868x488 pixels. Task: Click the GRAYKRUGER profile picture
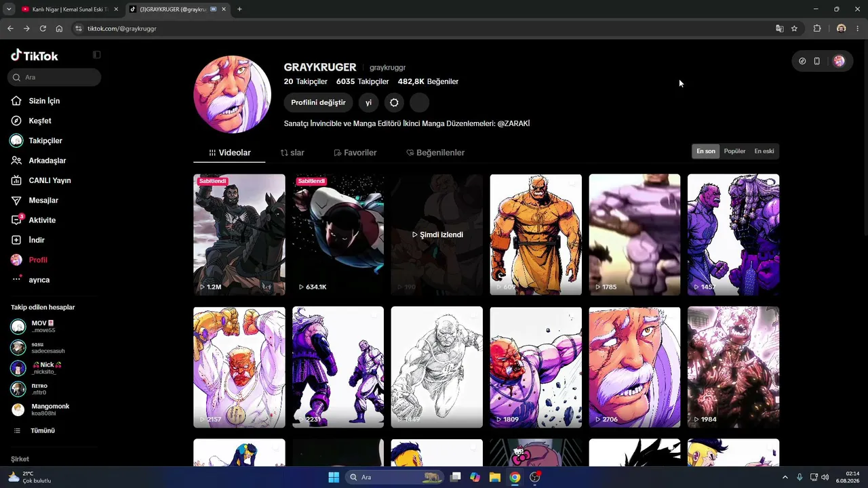coord(233,95)
